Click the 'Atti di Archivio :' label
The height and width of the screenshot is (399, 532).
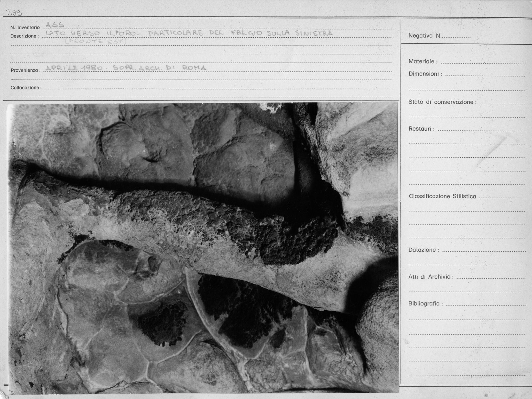(x=431, y=277)
